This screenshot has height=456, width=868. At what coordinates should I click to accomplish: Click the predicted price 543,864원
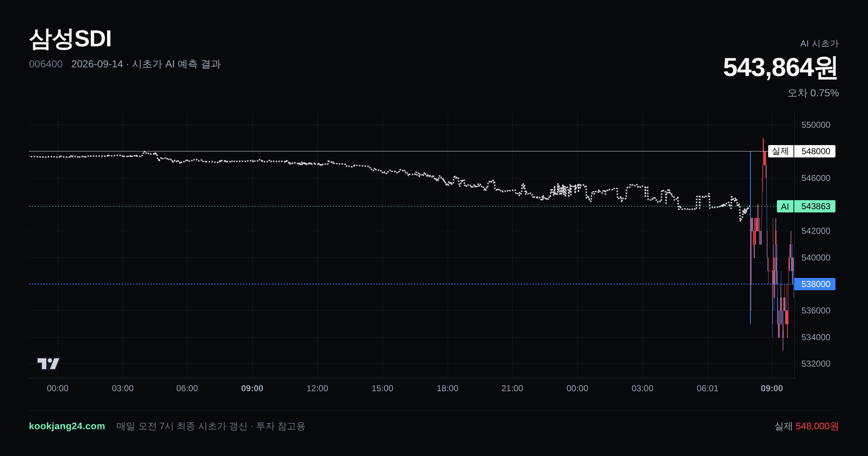coord(780,68)
